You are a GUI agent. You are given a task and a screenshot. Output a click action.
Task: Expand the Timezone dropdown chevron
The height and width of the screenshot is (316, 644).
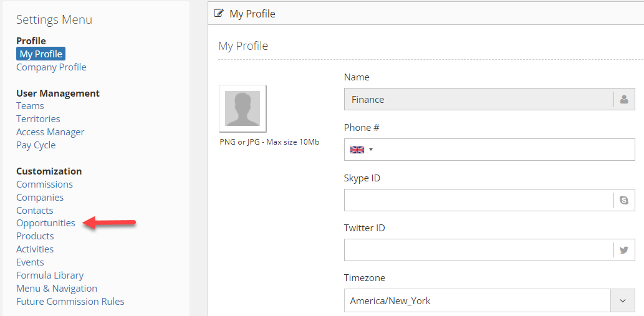(623, 301)
